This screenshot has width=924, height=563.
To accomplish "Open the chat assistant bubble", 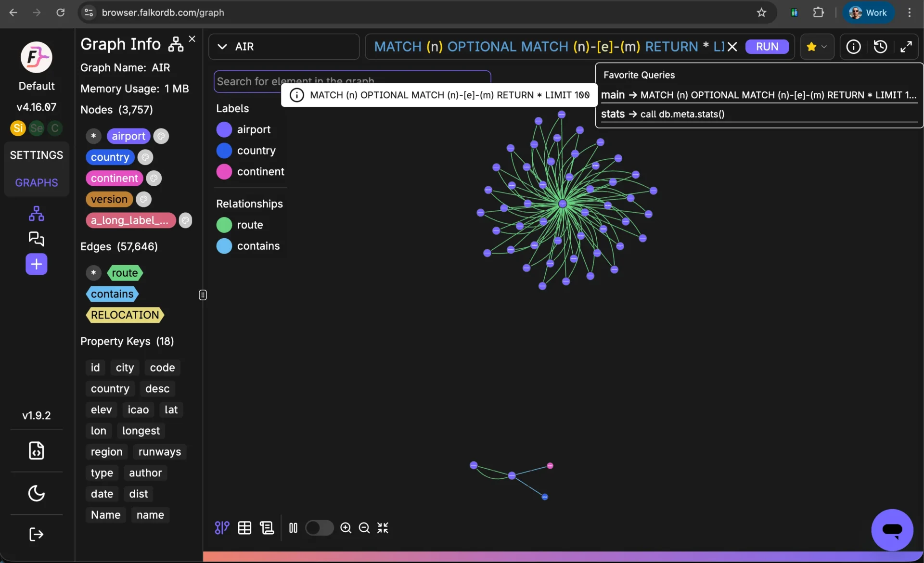I will click(892, 530).
